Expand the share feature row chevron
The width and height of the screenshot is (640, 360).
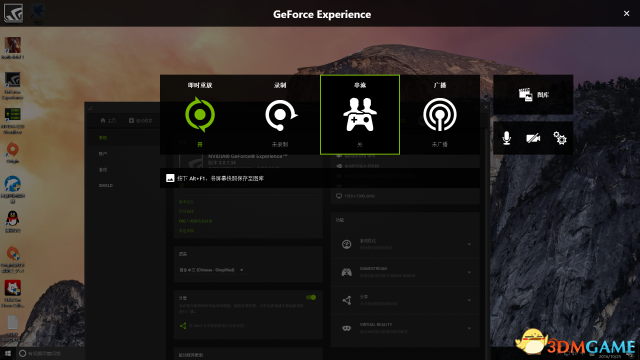pos(469,300)
